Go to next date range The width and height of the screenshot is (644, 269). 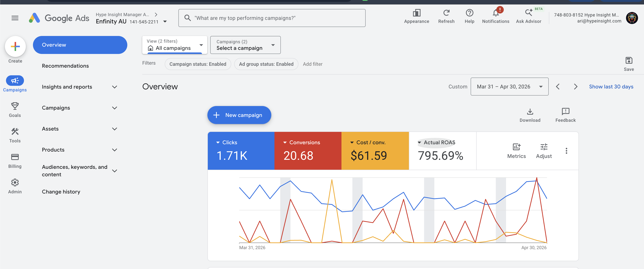click(x=575, y=87)
